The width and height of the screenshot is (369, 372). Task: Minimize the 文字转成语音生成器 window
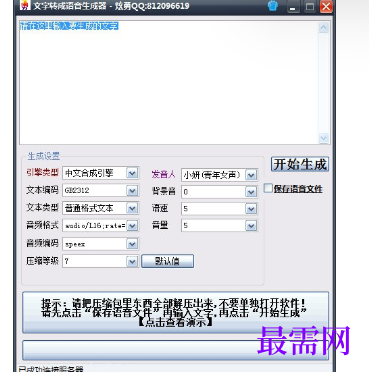(x=293, y=7)
